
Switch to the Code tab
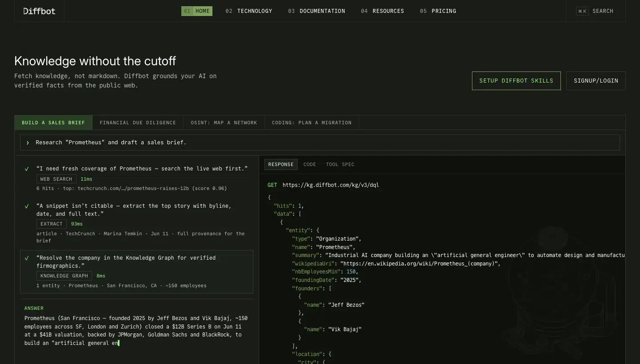[x=310, y=164]
